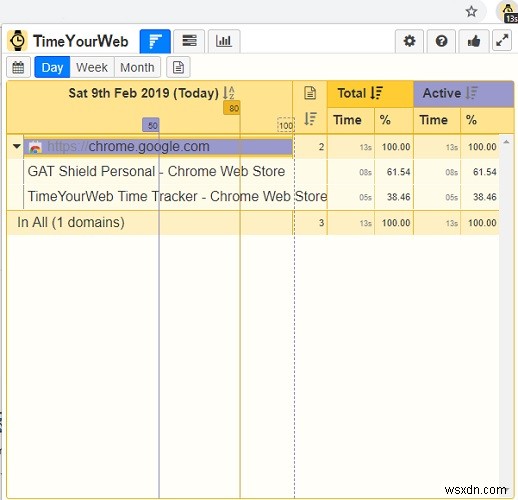Screen dimensions: 518x500
Task: Open GAT Shield Personal page row
Action: (156, 171)
